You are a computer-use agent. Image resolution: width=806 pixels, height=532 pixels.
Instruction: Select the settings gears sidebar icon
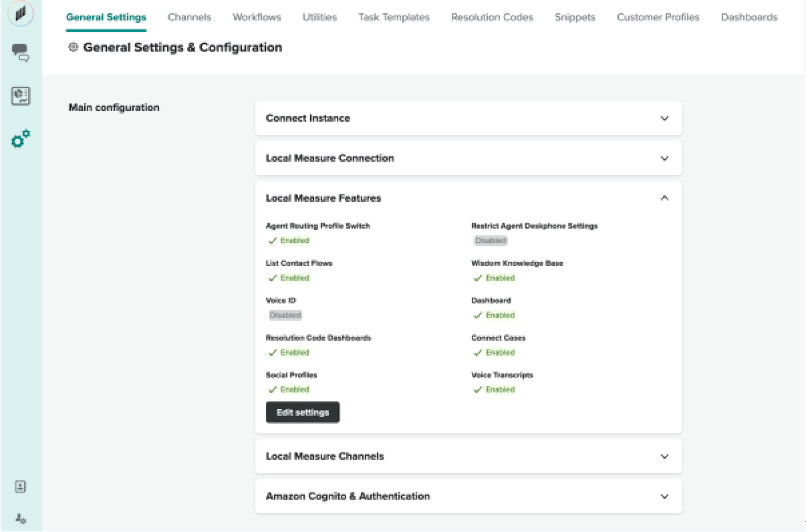21,139
